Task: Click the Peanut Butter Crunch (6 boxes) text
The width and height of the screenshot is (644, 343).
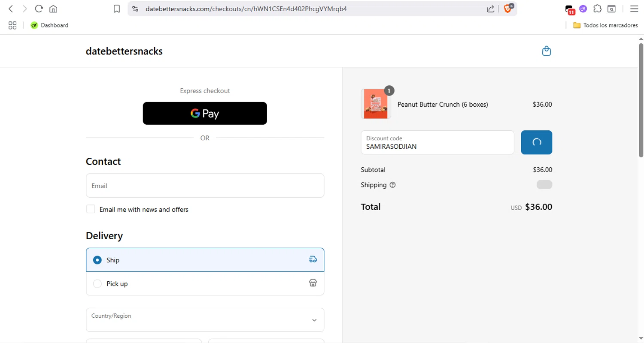Action: pos(443,104)
